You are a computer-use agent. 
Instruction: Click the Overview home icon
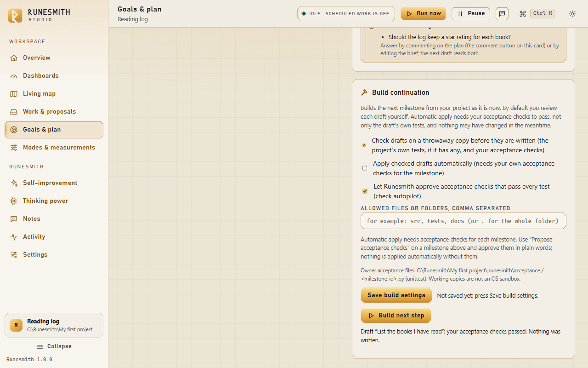[14, 57]
